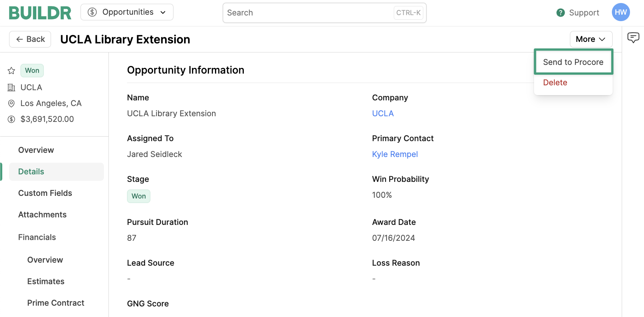Click the 'Jared Seidleck' assigned value
The width and height of the screenshot is (644, 317).
tap(155, 154)
